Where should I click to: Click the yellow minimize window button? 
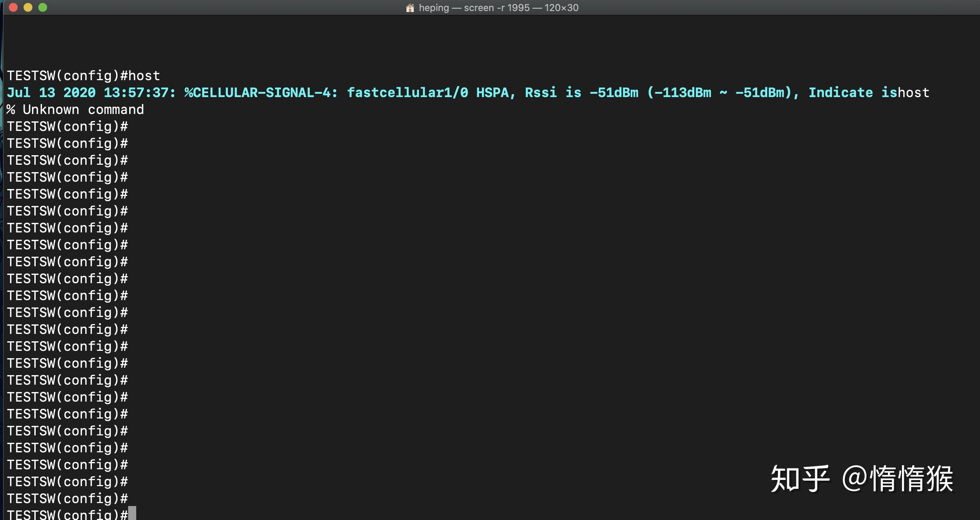click(28, 7)
